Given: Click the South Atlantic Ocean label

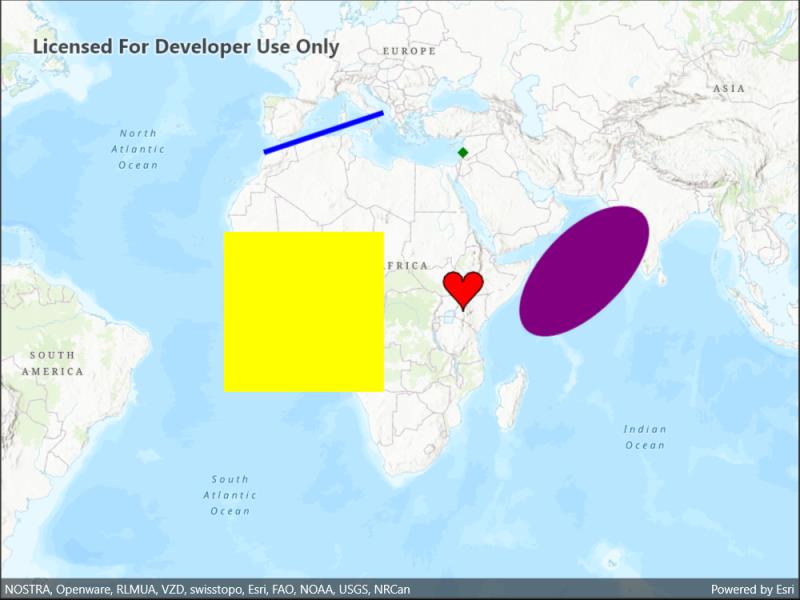Looking at the screenshot, I should pos(230,495).
